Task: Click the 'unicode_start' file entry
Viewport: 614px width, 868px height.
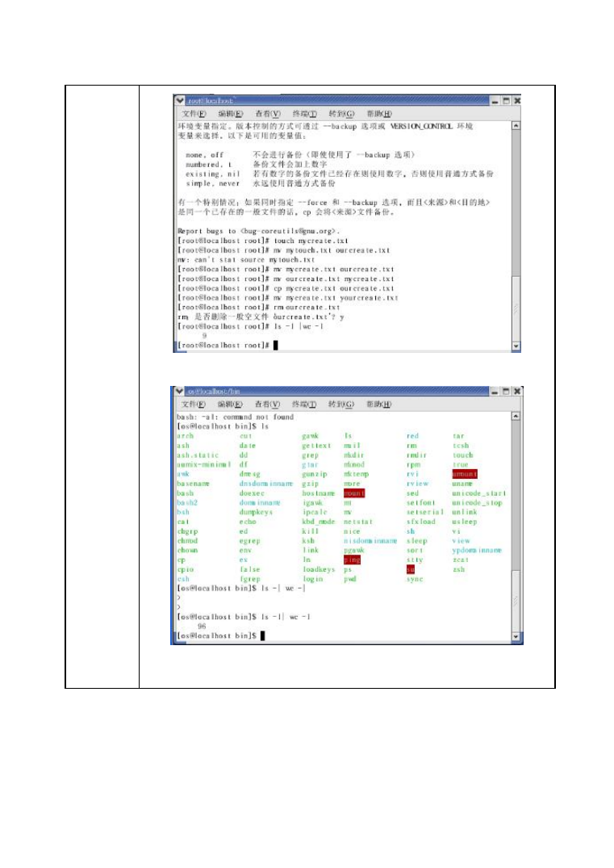Action: pyautogui.click(x=479, y=493)
